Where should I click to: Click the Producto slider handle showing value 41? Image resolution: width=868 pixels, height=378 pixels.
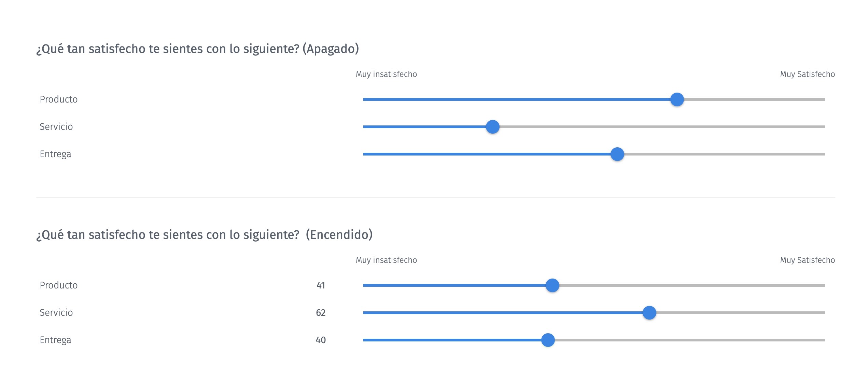click(553, 285)
